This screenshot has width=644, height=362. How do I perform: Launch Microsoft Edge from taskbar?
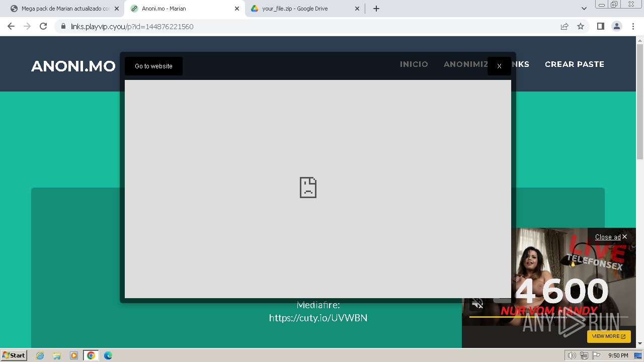pos(108,355)
